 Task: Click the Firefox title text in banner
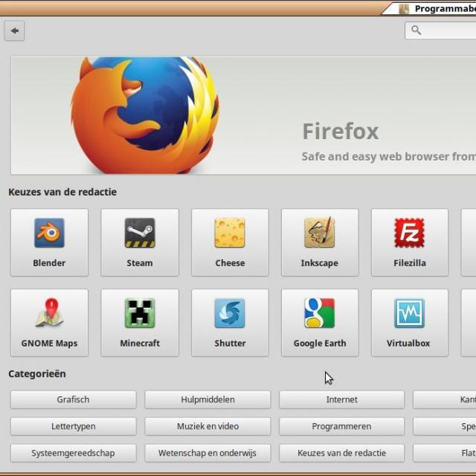[341, 132]
